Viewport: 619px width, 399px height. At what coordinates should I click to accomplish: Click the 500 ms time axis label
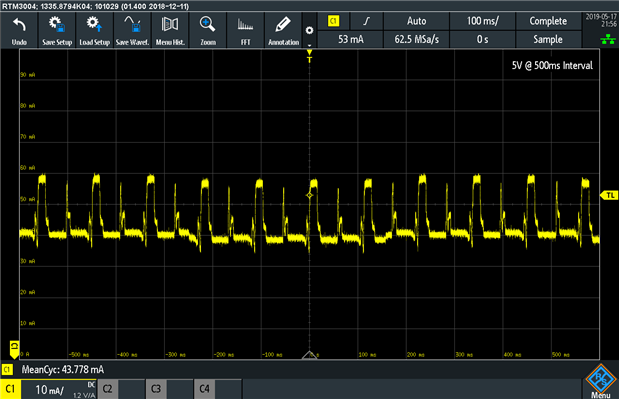(x=561, y=355)
